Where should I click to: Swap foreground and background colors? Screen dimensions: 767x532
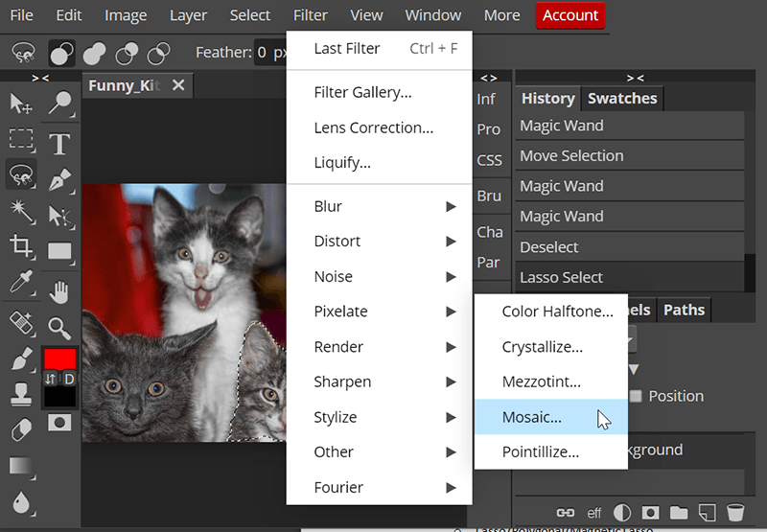[51, 380]
